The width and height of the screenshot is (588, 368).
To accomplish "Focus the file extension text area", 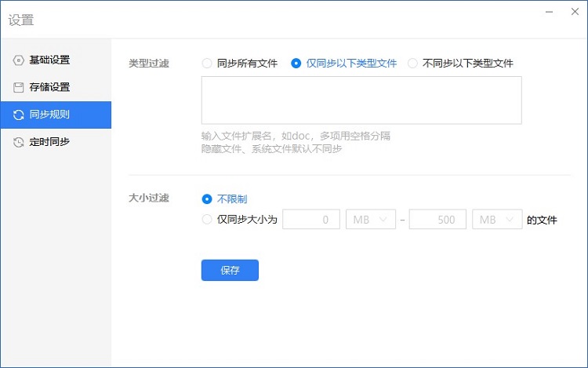I will pyautogui.click(x=361, y=100).
